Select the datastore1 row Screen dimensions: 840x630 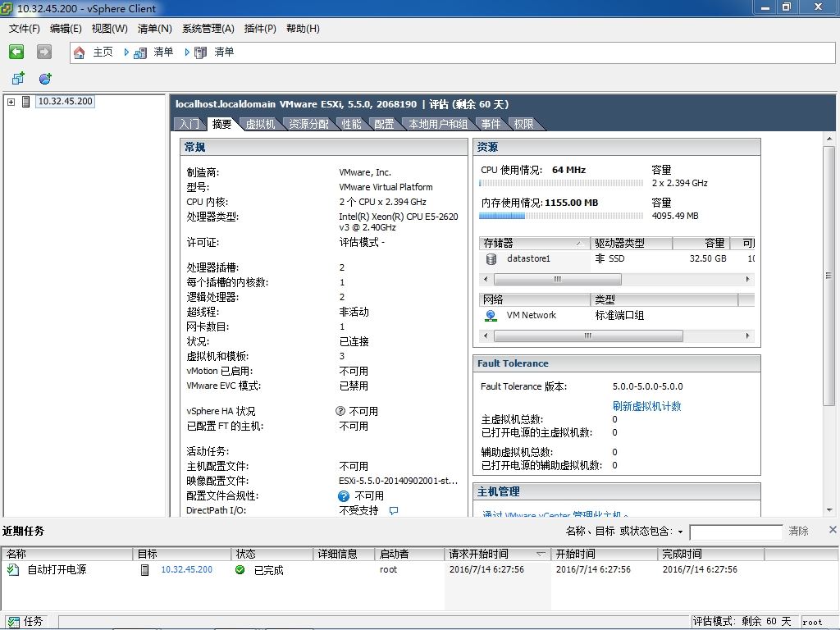pyautogui.click(x=617, y=258)
